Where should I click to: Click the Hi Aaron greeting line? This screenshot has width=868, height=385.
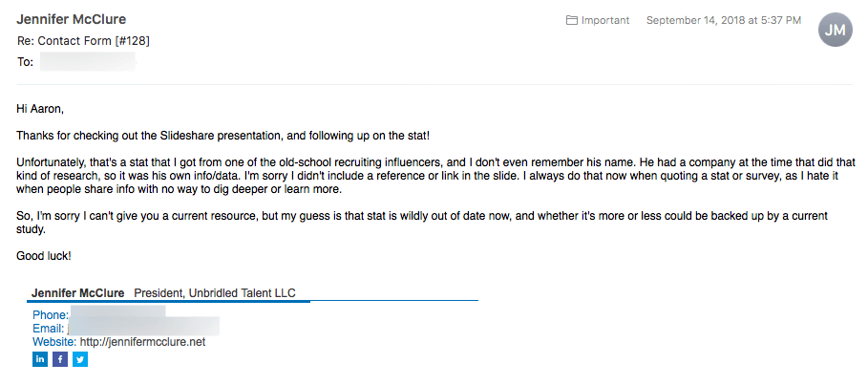pos(39,109)
